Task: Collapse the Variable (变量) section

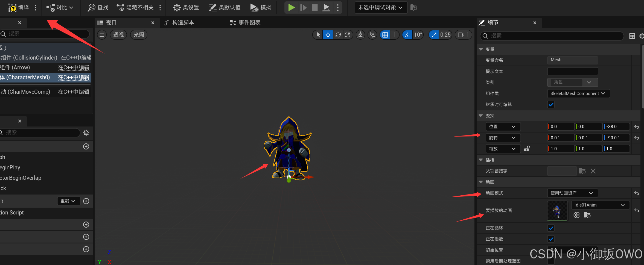Action: pyautogui.click(x=481, y=49)
